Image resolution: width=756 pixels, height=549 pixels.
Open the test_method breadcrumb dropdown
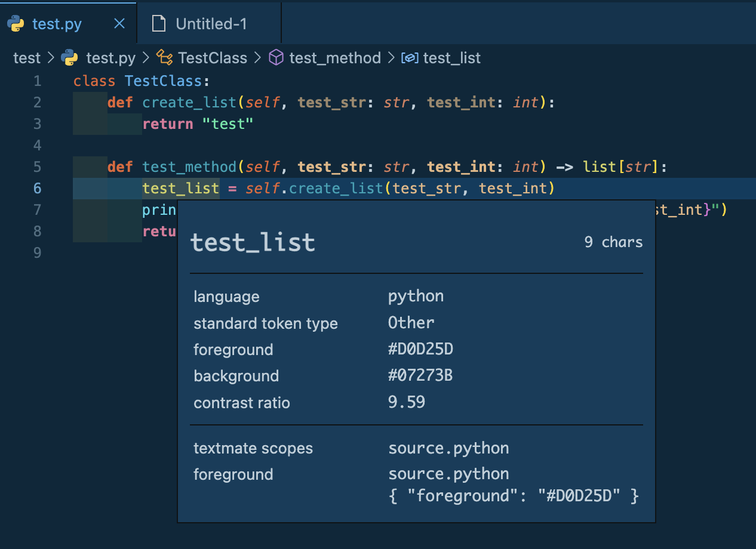pyautogui.click(x=335, y=57)
